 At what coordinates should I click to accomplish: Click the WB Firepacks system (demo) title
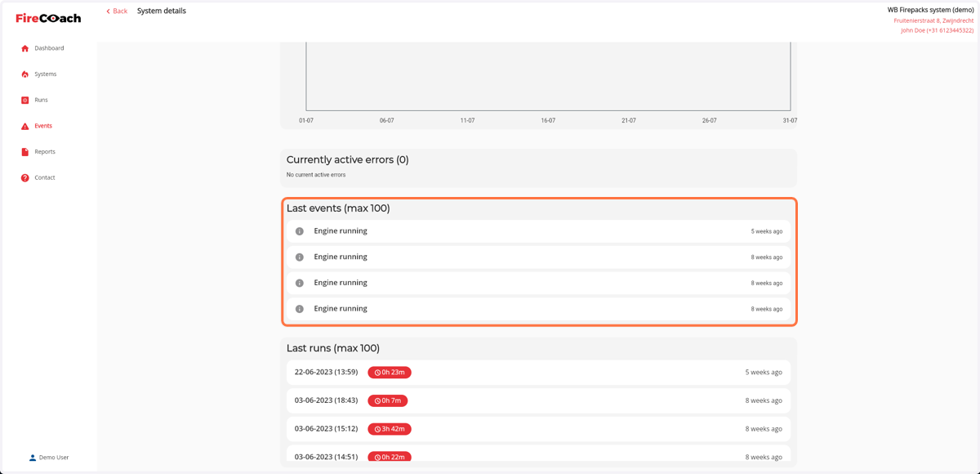(x=930, y=10)
